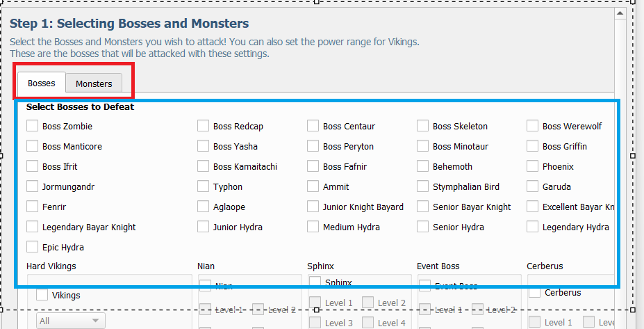Check the Boss Centaur option
This screenshot has height=329, width=644.
313,126
